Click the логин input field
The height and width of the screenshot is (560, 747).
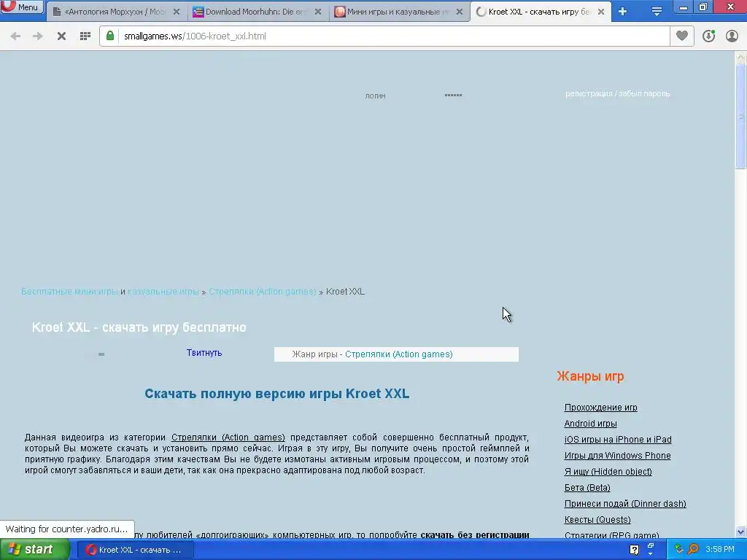tap(376, 96)
